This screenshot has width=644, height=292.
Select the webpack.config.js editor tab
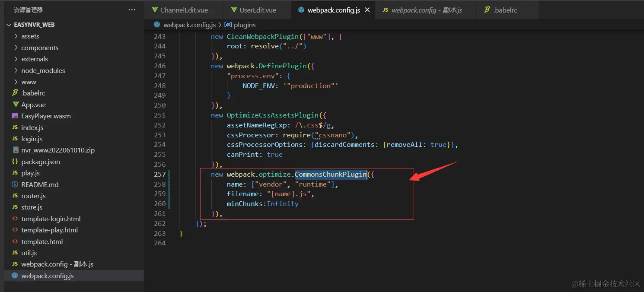334,10
